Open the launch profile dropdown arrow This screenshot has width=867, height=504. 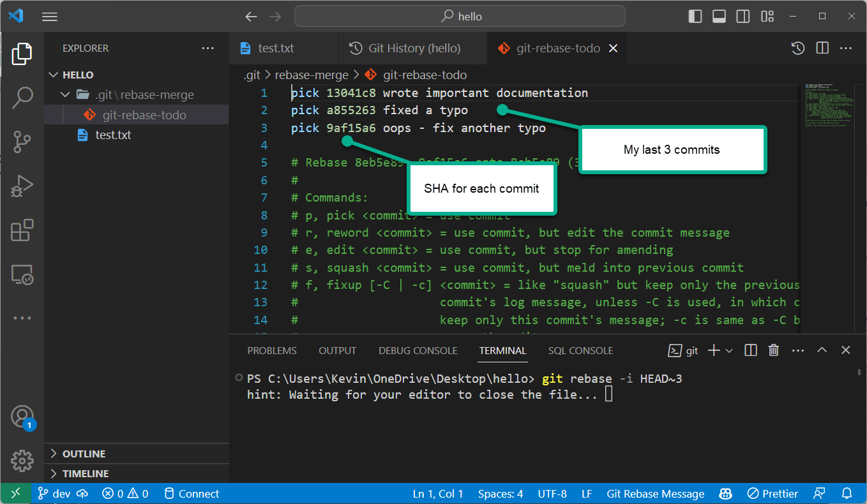click(x=729, y=350)
